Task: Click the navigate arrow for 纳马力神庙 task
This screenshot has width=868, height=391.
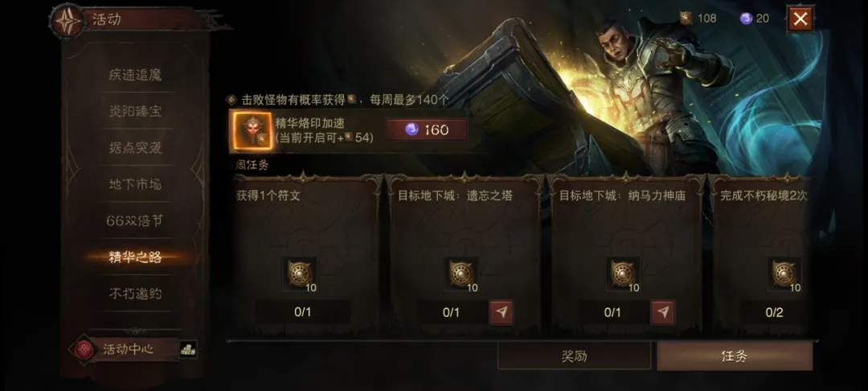Action: click(x=662, y=312)
